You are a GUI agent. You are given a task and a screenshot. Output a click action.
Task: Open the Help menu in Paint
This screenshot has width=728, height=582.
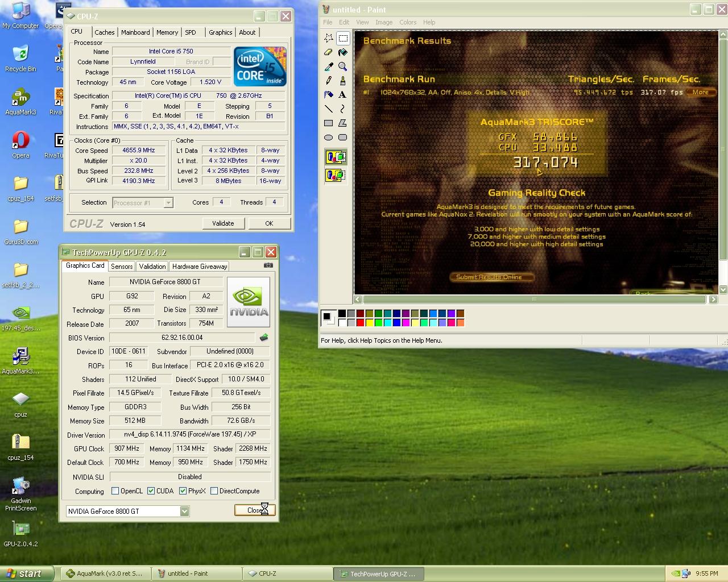tap(429, 22)
